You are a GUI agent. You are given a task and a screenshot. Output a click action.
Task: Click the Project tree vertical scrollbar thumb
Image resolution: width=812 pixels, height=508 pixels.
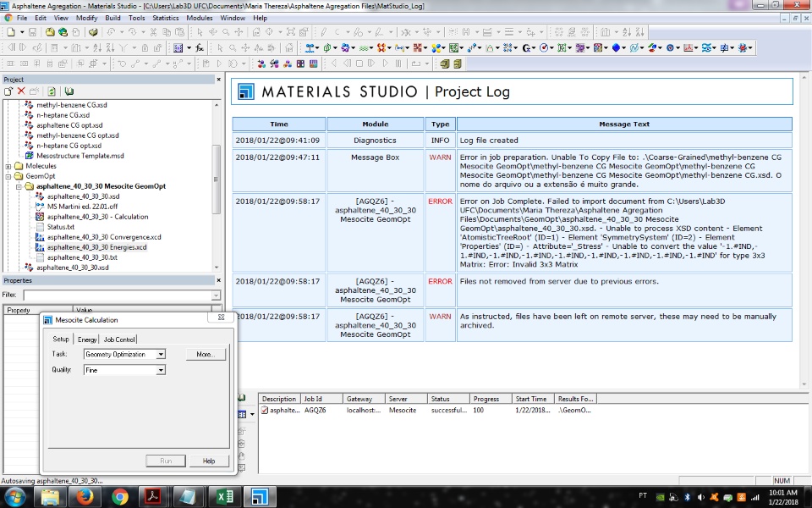[x=217, y=179]
